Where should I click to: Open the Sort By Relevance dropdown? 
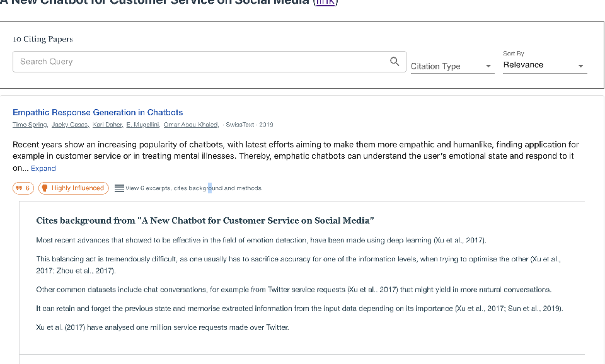[x=544, y=65]
